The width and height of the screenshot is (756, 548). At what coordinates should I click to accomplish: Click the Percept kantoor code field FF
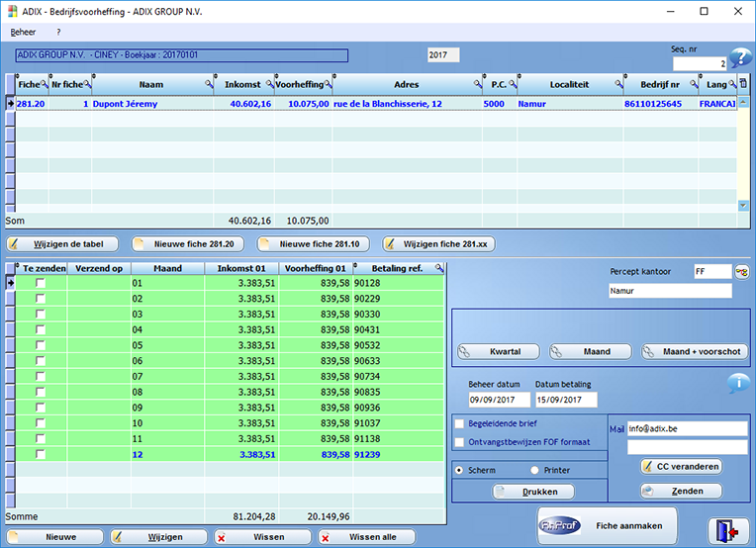[712, 272]
